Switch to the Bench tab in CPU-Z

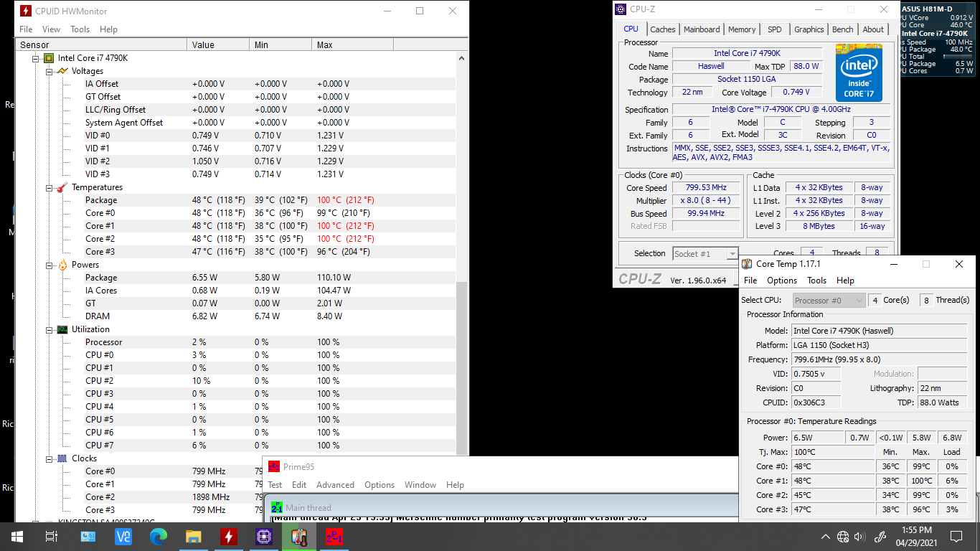(843, 29)
